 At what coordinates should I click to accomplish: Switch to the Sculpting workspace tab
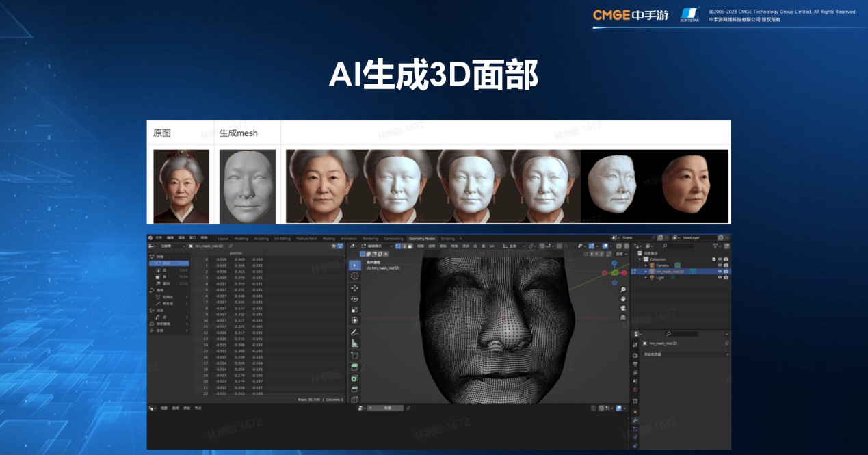[x=261, y=239]
